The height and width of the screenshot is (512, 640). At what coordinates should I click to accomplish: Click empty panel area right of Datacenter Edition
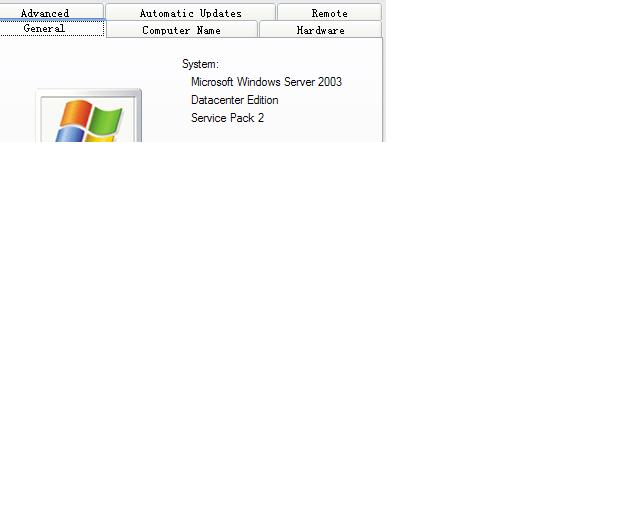330,100
